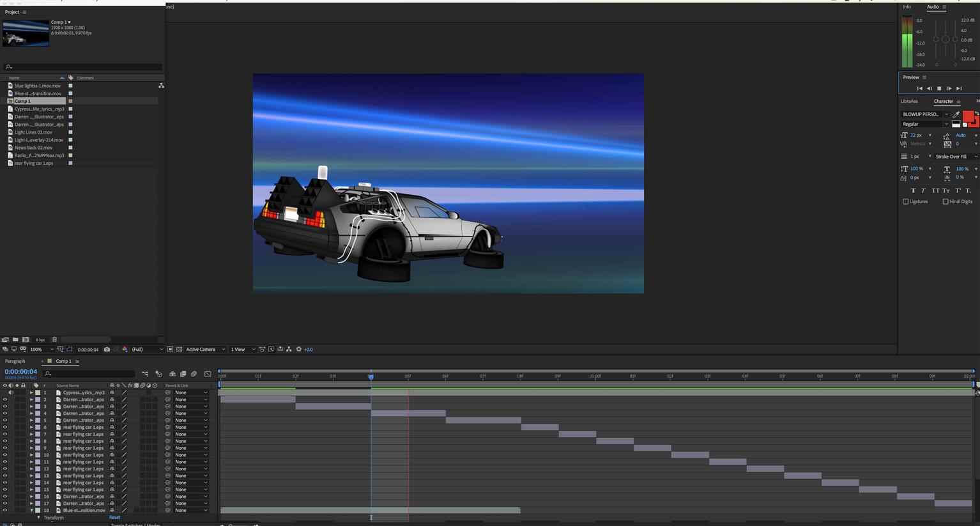Create a new composition icon in Project panel
Image resolution: width=980 pixels, height=526 pixels.
click(26, 339)
